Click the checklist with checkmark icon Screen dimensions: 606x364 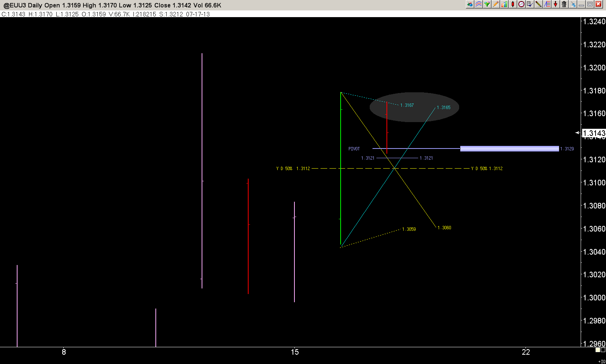coord(530,4)
